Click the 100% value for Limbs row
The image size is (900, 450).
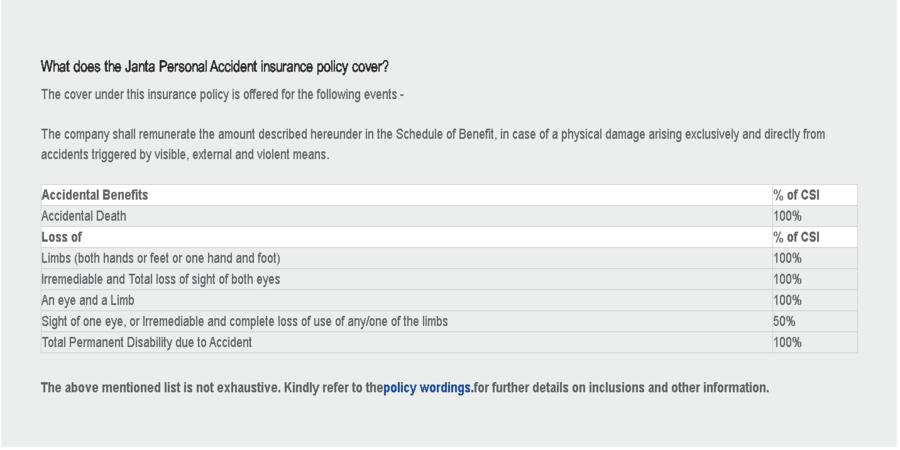point(788,258)
